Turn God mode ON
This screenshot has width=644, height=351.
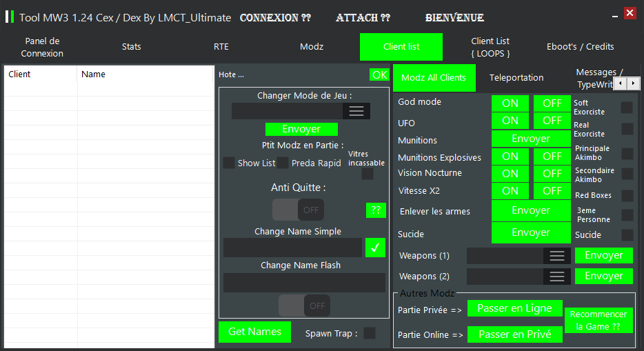(510, 103)
